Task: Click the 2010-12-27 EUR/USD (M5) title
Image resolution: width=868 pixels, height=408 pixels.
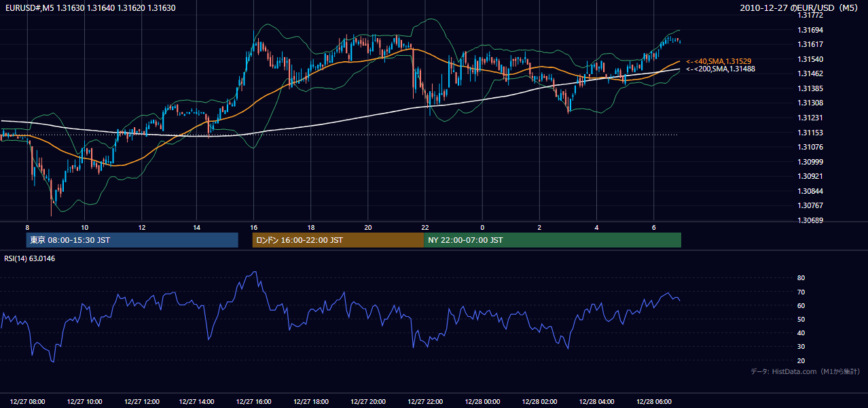Action: tap(800, 8)
